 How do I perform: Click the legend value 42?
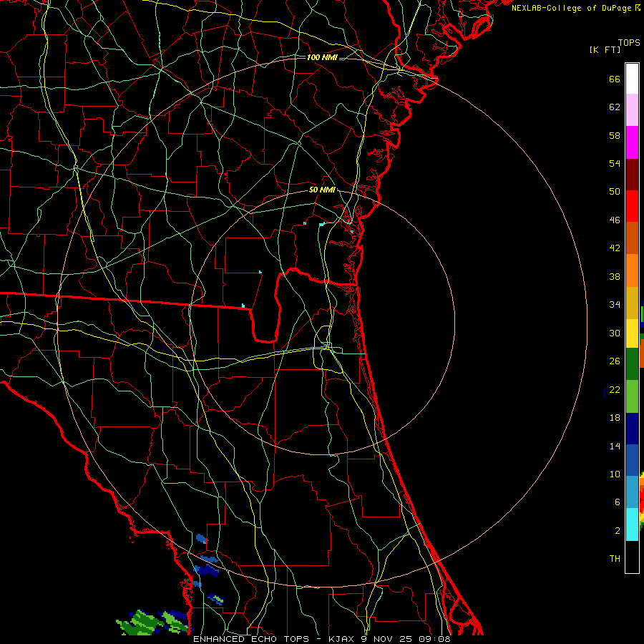click(x=615, y=248)
